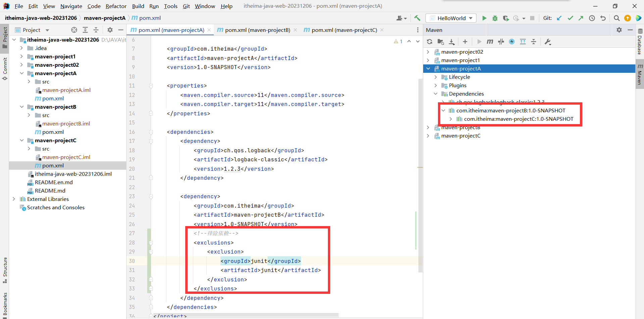
Task: Run HelloWorld with the green play icon
Action: click(x=484, y=18)
